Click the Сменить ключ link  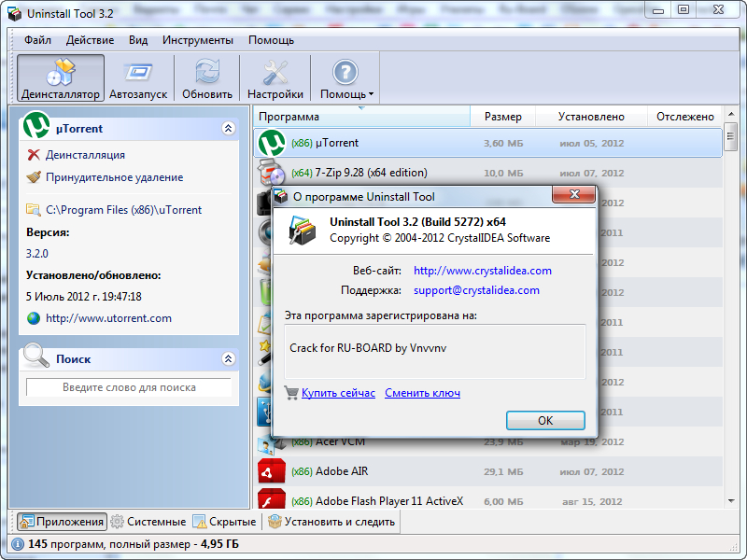[x=423, y=393]
